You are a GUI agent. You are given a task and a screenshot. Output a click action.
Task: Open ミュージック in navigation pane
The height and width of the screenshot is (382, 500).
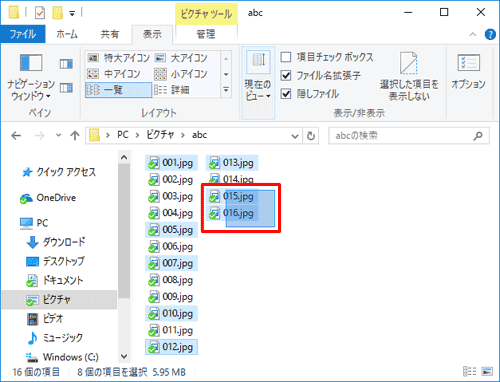(x=55, y=338)
